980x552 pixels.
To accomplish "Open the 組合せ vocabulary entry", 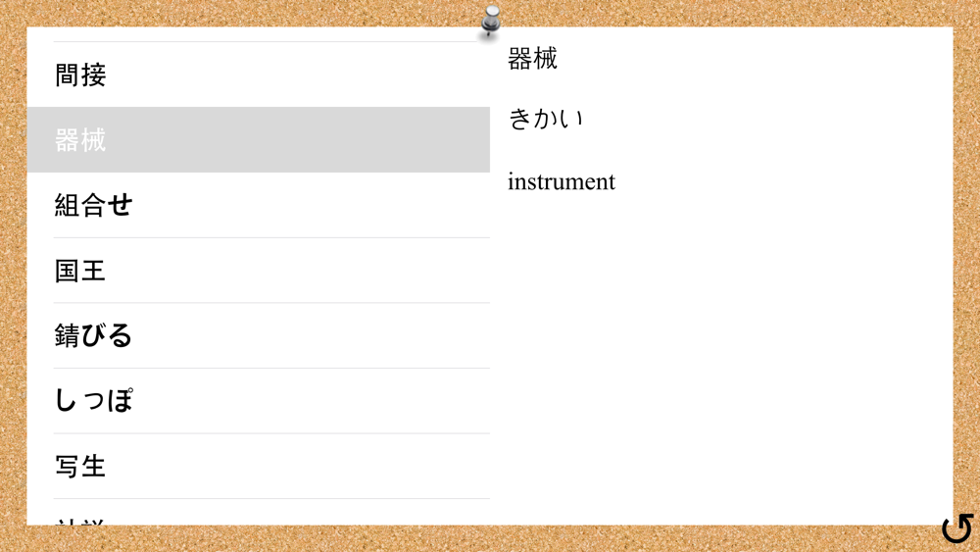I will coord(258,205).
